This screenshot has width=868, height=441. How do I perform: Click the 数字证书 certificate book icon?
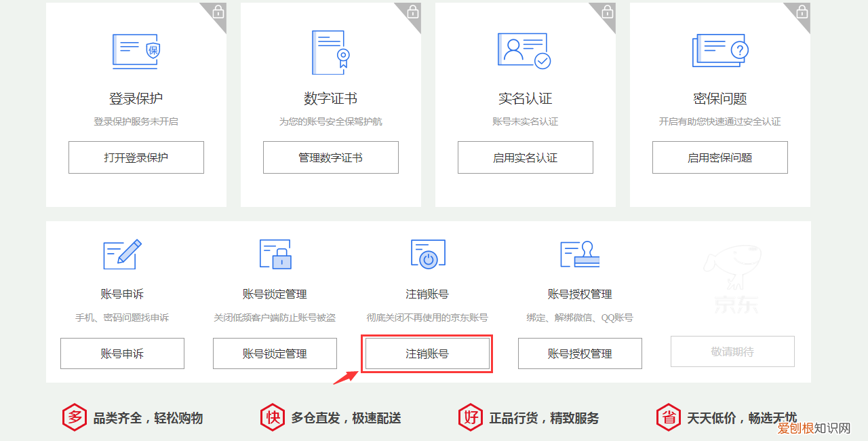pos(330,53)
